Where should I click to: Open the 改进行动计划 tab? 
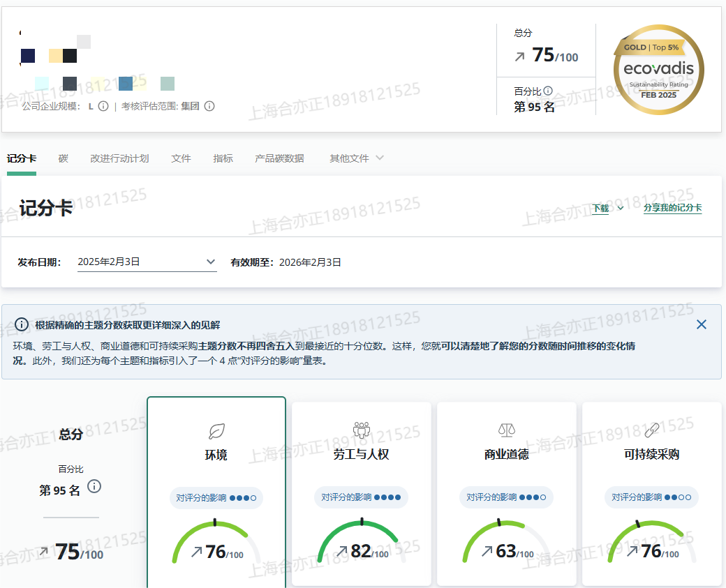(x=119, y=158)
